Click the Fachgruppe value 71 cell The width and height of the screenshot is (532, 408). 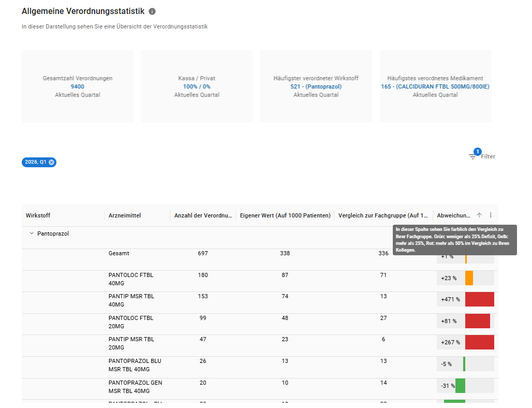(x=383, y=275)
